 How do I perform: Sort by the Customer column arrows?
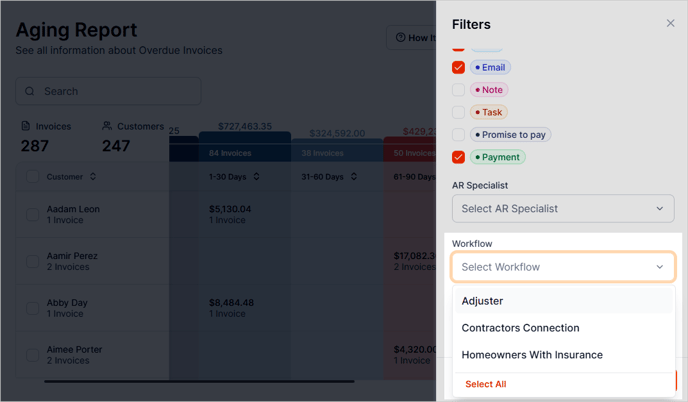[x=93, y=177]
